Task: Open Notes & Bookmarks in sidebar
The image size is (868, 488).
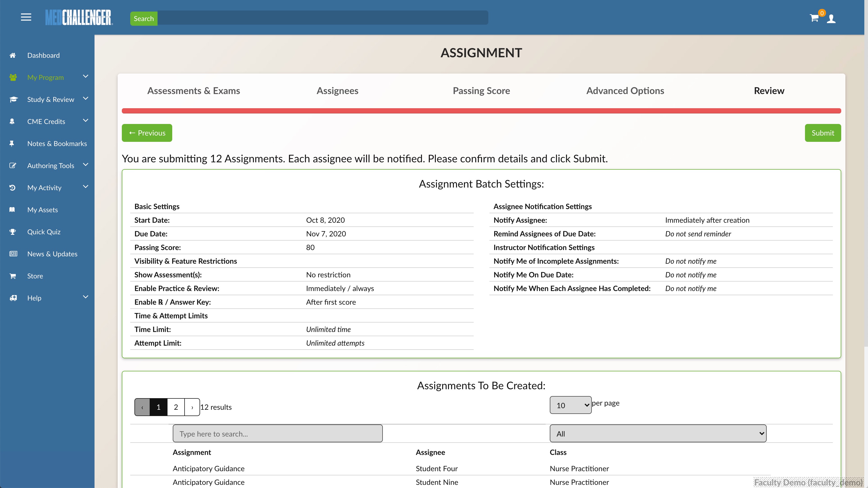Action: tap(57, 144)
